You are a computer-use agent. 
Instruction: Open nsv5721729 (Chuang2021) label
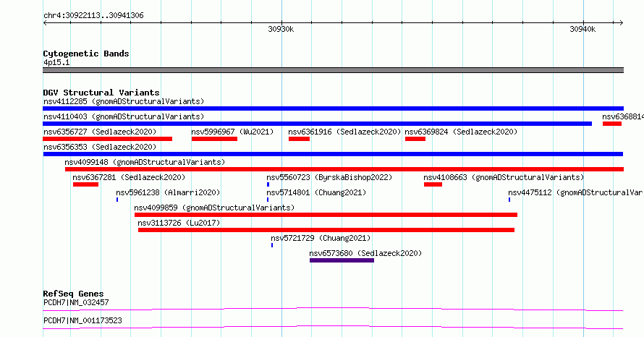coord(321,238)
